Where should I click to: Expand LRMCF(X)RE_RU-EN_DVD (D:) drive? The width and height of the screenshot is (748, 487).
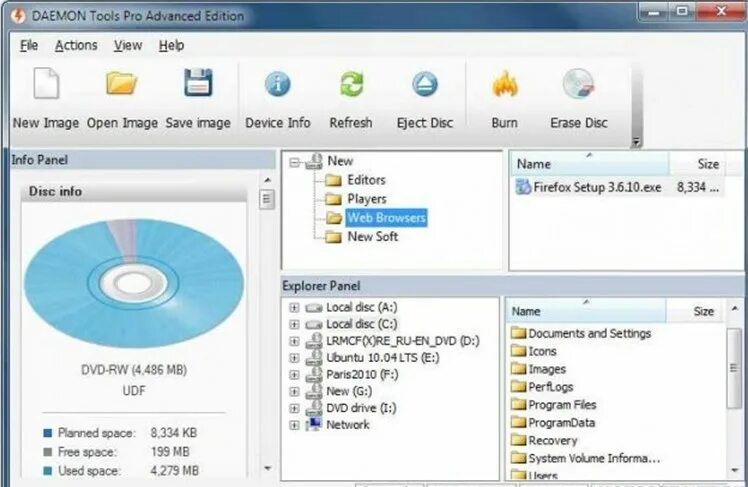294,342
